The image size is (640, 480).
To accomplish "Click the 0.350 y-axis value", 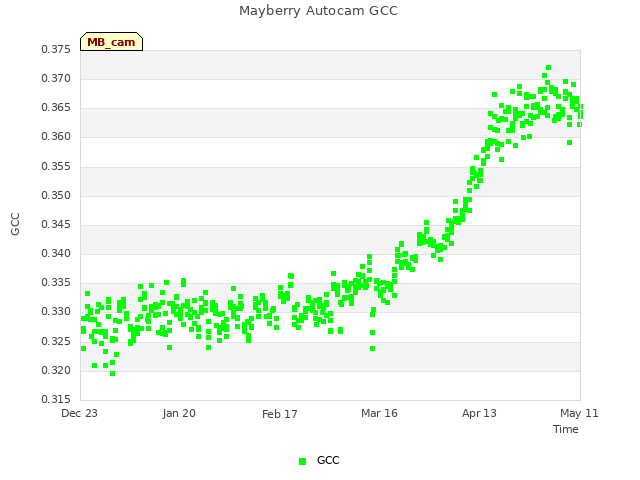I will coord(56,196).
